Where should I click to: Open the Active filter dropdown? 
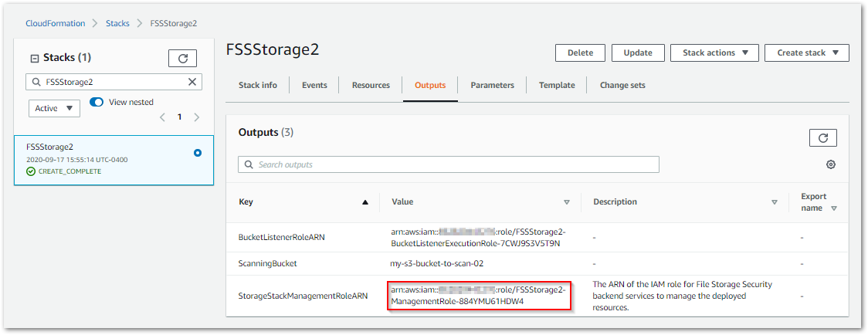pos(54,108)
